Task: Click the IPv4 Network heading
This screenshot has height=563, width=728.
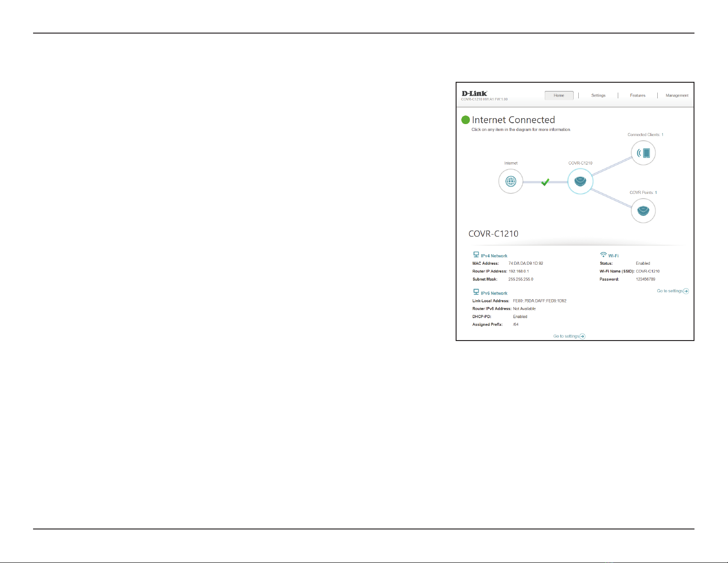Action: point(494,256)
